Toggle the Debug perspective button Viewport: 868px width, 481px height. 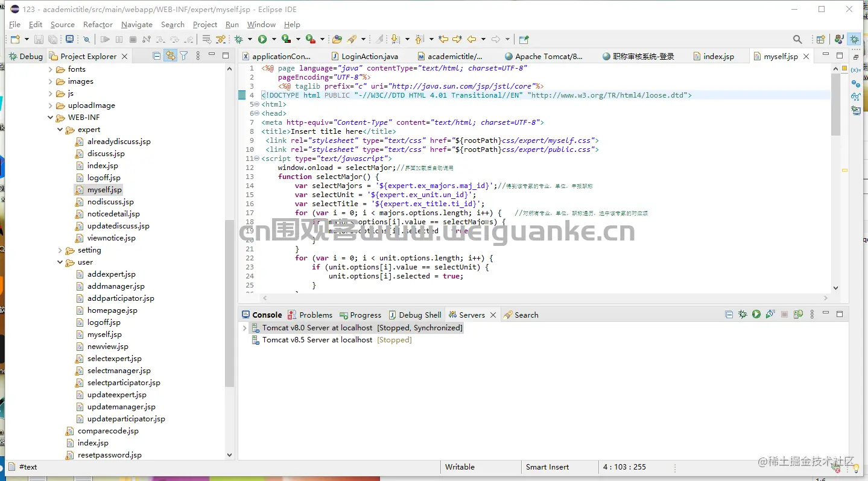pyautogui.click(x=855, y=39)
